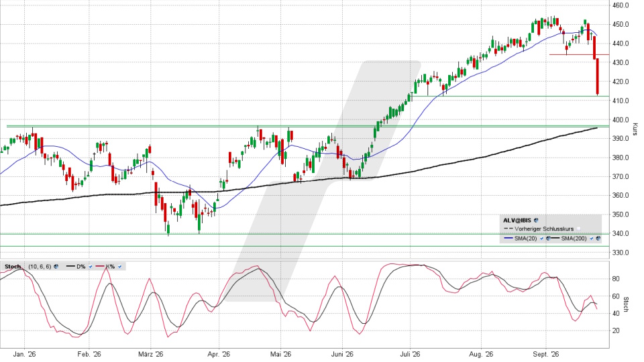Image resolution: width=644 pixels, height=362 pixels.
Task: Click the 460.0 price axis value
Action: 621,5
